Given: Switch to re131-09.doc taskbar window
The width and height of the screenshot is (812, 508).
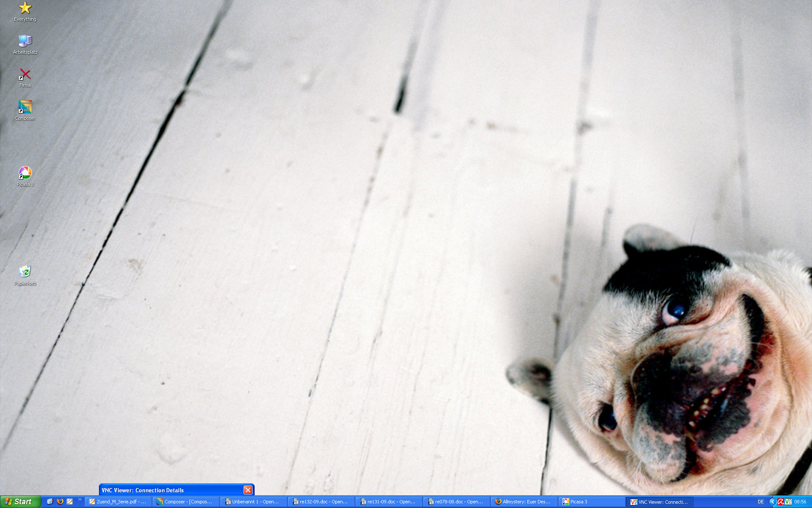Looking at the screenshot, I should [x=389, y=502].
